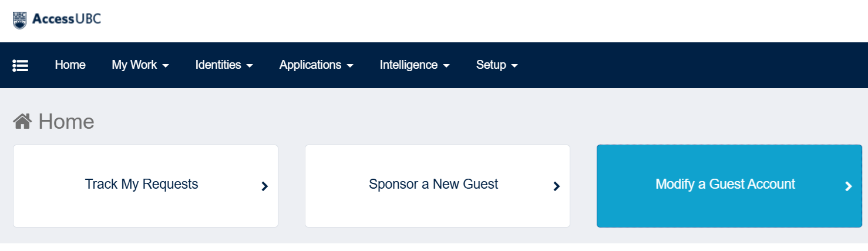
Task: Click the chevron arrow on Track My Requests
Action: coord(265,186)
